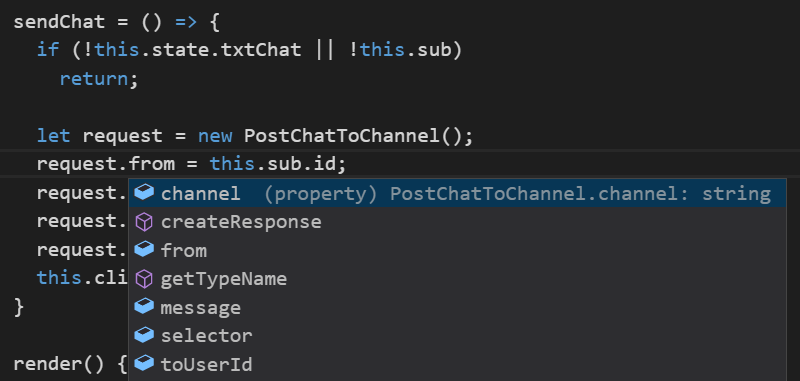Click the createResponse method icon
800x381 pixels.
(144, 222)
